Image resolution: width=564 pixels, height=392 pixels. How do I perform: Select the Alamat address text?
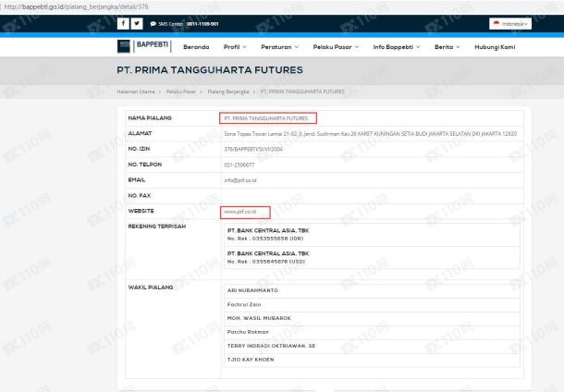tap(370, 134)
